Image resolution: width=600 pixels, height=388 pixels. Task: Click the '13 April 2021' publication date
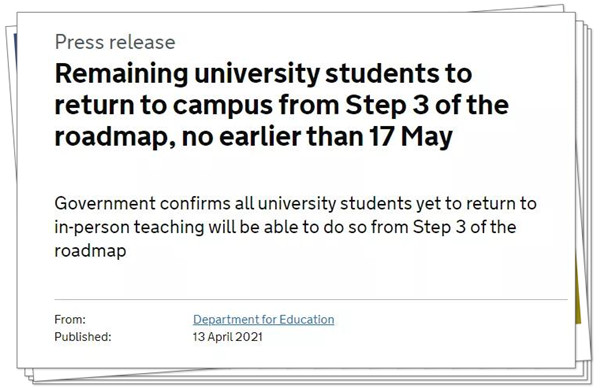tap(228, 337)
